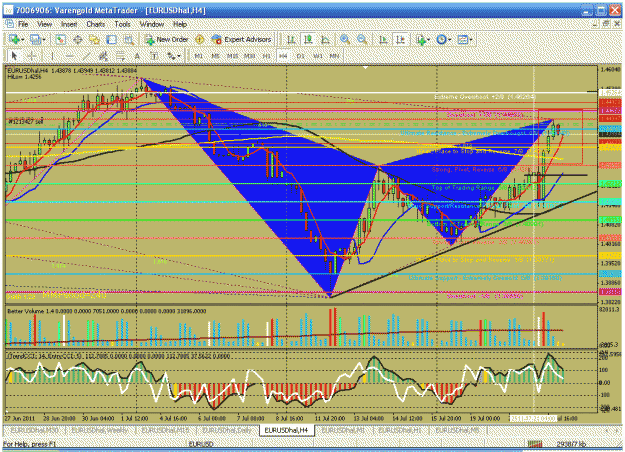The height and width of the screenshot is (452, 625).
Task: Switch to EURUSDhal,M15 chart tab
Action: (165, 430)
